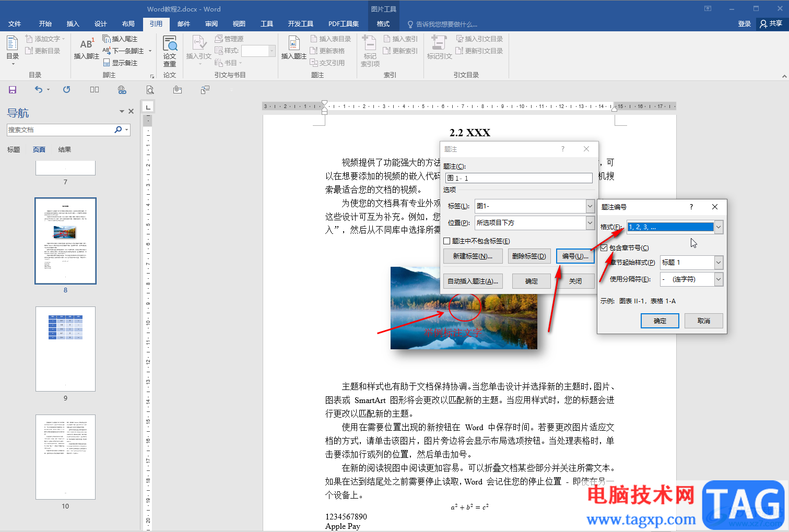Open the 审阅 Review tab
Viewport: 789px width, 532px height.
(x=211, y=24)
